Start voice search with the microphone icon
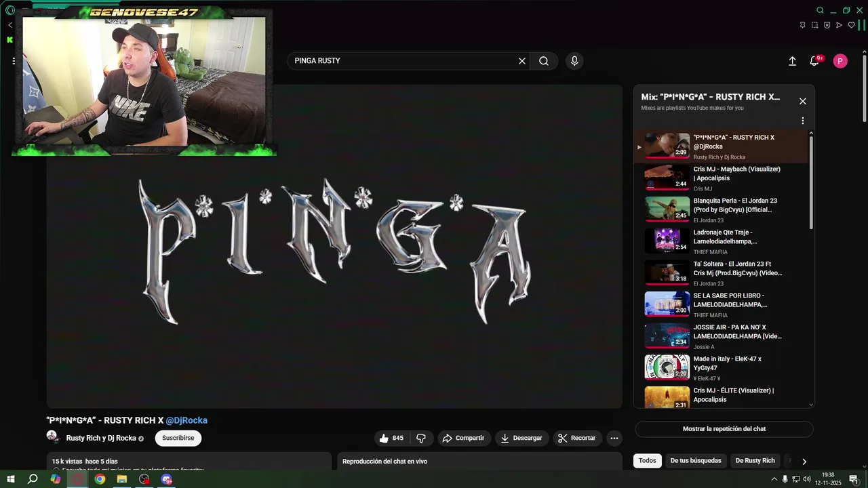The image size is (868, 488). pos(574,61)
